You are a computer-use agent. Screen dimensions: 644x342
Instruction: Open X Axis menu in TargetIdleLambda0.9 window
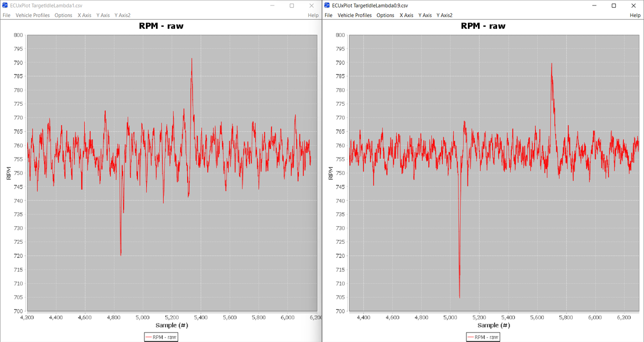pyautogui.click(x=407, y=15)
